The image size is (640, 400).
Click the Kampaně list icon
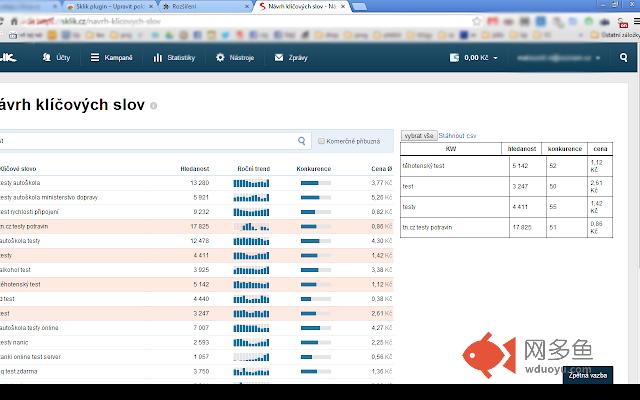tap(95, 58)
